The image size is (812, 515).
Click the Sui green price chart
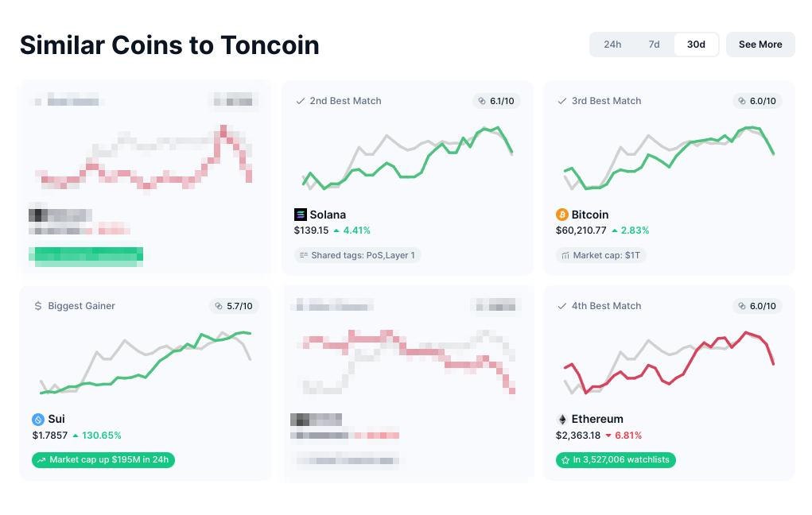[146, 362]
